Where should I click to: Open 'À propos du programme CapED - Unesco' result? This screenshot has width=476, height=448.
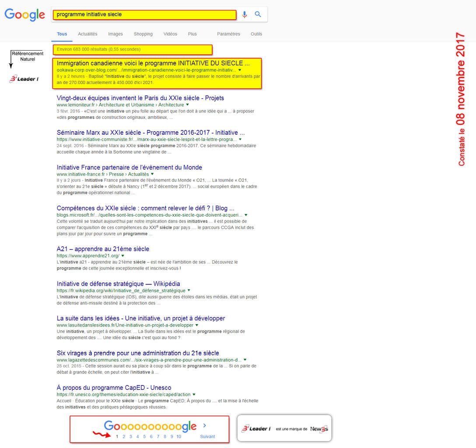click(114, 388)
